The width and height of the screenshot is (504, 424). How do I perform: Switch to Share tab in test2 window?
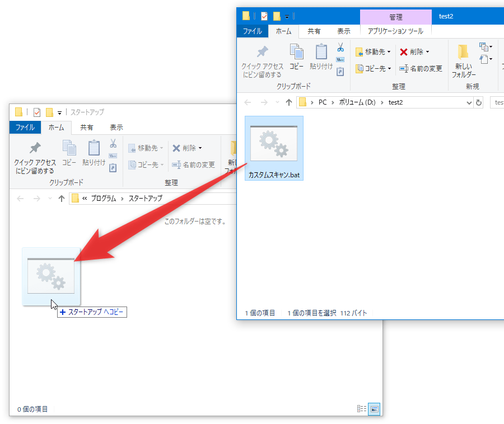pos(314,31)
